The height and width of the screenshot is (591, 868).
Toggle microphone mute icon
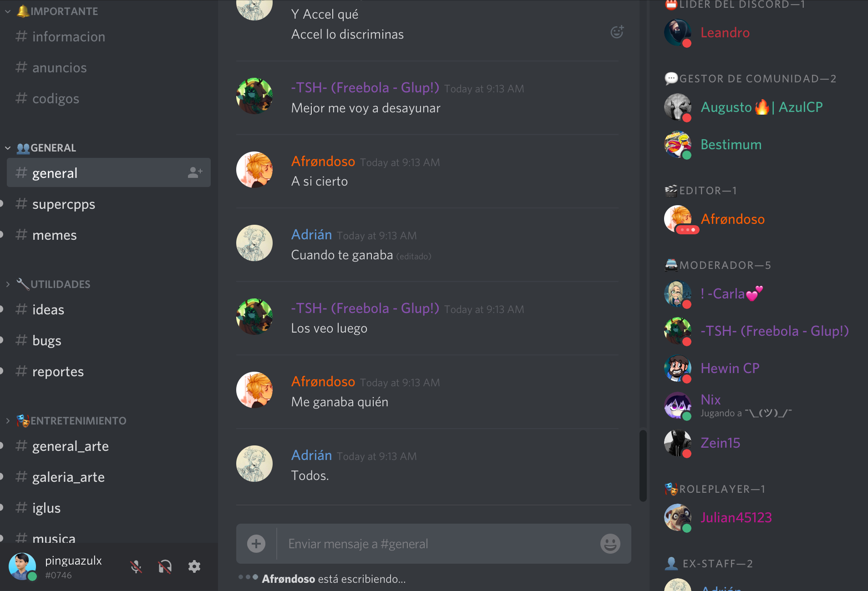[136, 566]
